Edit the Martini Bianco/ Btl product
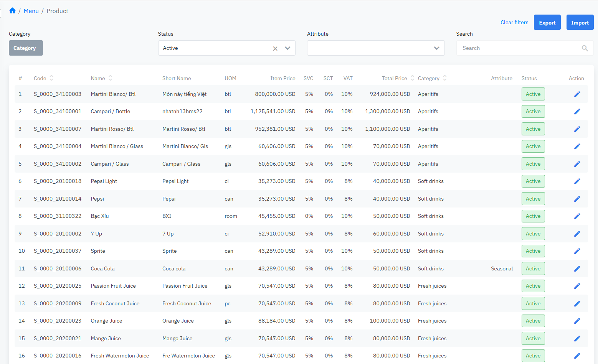 (x=577, y=94)
